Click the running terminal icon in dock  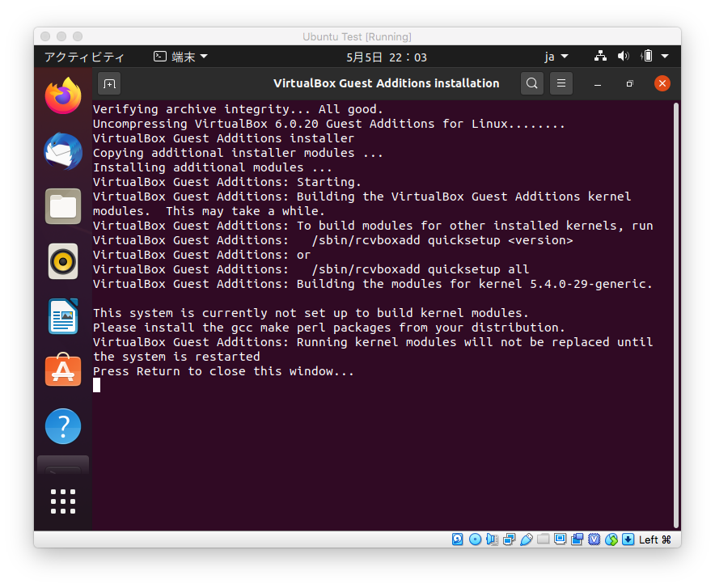(63, 465)
